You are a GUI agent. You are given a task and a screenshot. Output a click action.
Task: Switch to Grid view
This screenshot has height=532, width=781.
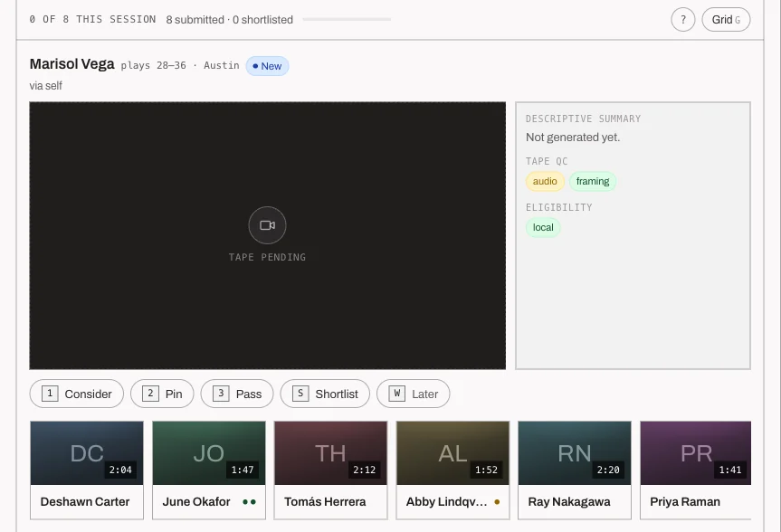tap(726, 19)
